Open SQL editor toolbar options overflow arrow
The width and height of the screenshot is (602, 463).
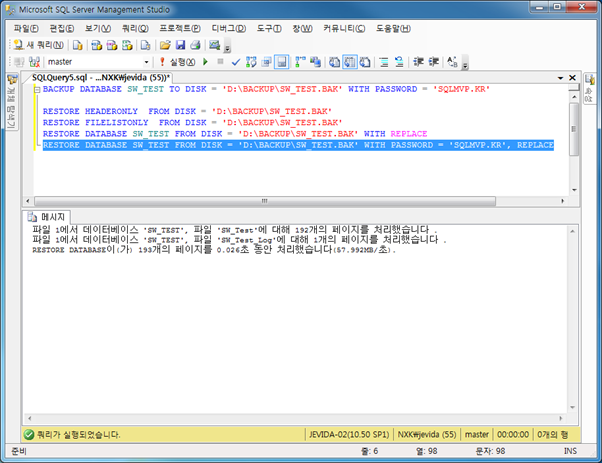[465, 64]
